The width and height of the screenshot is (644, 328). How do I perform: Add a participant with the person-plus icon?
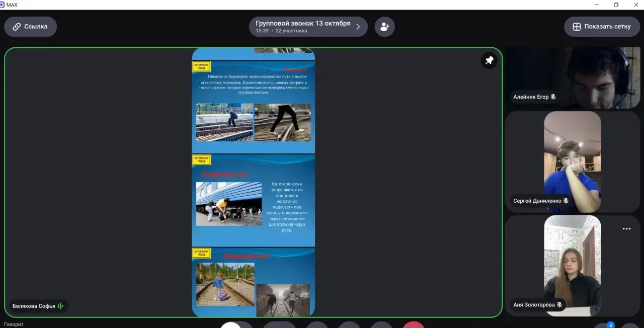click(x=385, y=27)
